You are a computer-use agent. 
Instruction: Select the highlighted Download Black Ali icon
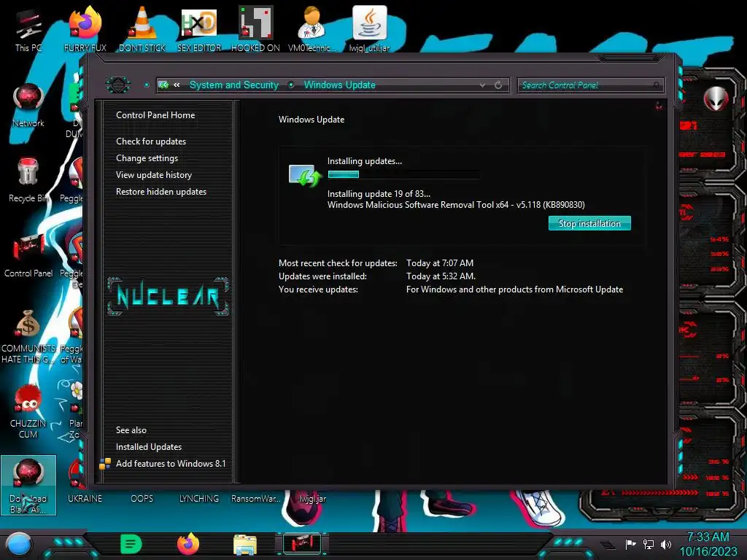(28, 485)
